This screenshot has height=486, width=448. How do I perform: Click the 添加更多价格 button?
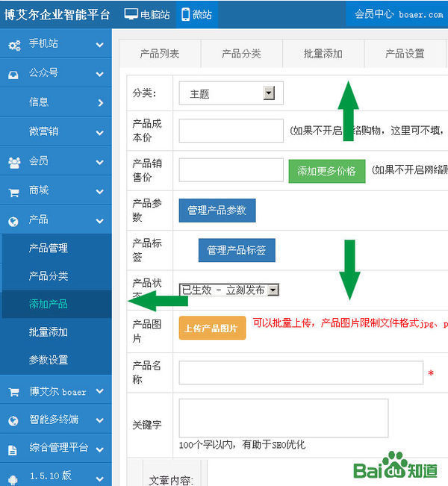tap(327, 171)
